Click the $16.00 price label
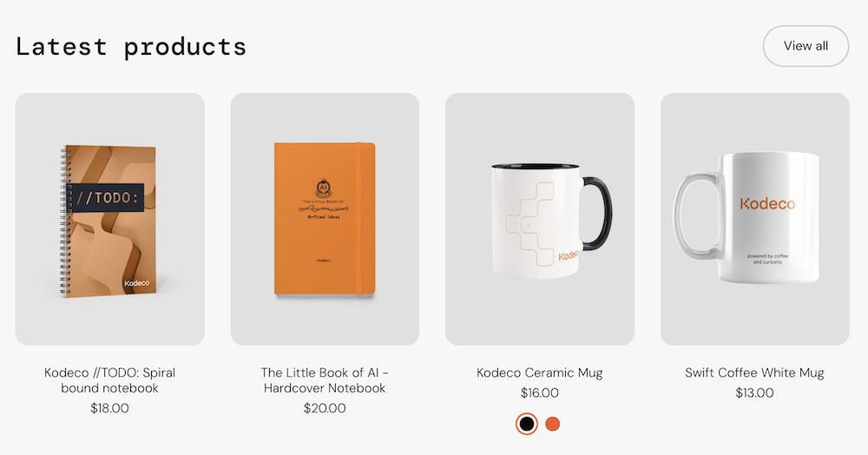This screenshot has width=868, height=455. [540, 393]
